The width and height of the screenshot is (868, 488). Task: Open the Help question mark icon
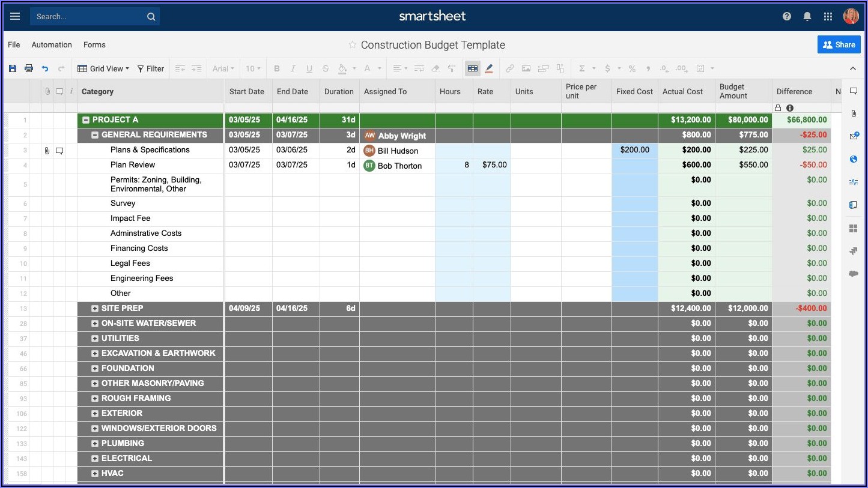click(x=787, y=17)
